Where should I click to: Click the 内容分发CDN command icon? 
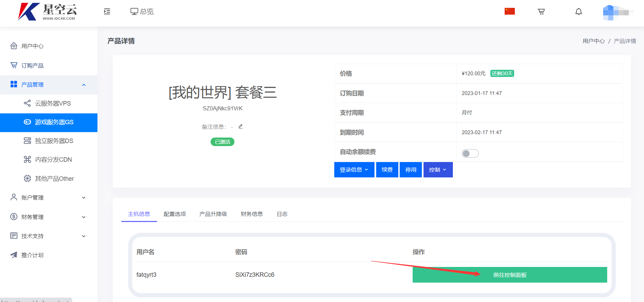(27, 159)
